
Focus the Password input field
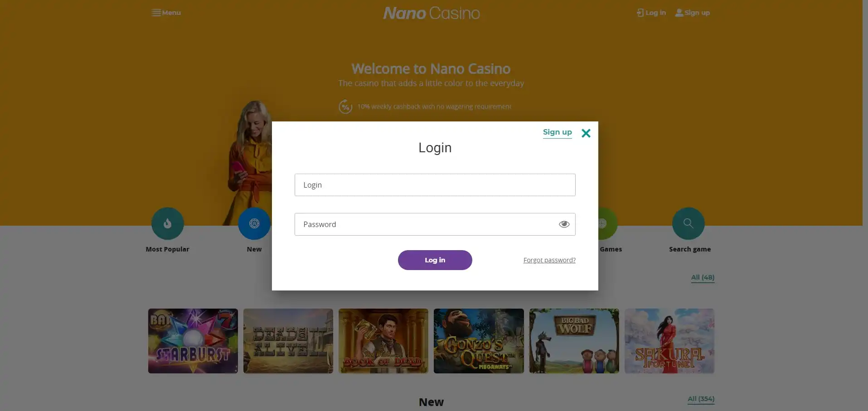coord(435,224)
